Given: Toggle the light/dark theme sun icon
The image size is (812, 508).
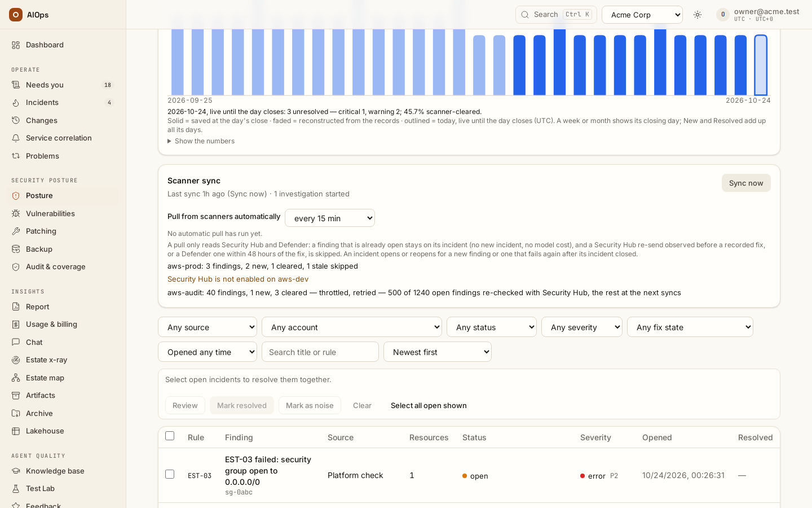Looking at the screenshot, I should (x=698, y=15).
